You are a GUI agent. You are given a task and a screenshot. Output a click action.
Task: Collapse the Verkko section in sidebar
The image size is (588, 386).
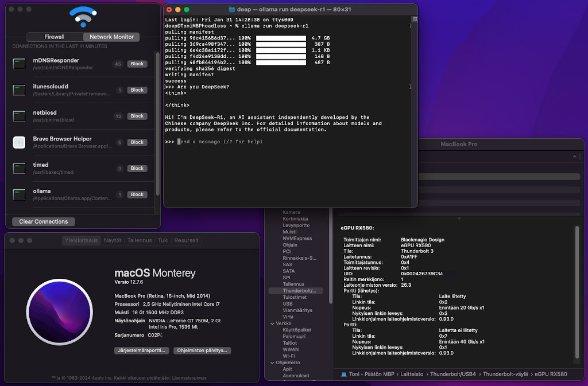[x=272, y=323]
